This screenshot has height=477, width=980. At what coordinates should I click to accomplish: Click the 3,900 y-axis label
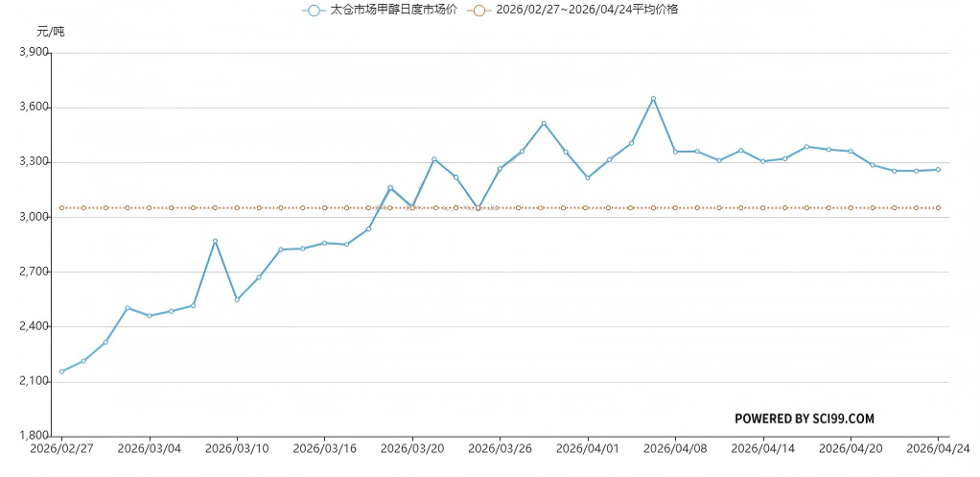coord(35,53)
